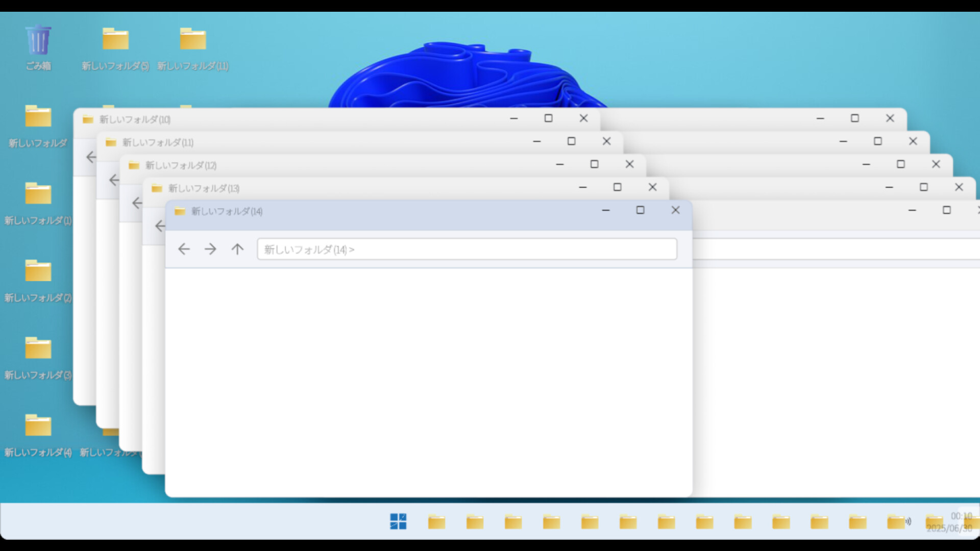Click the navigation Up arrow in 新しいフォルダ (14)
Screen dimensions: 980x551
pos(237,249)
